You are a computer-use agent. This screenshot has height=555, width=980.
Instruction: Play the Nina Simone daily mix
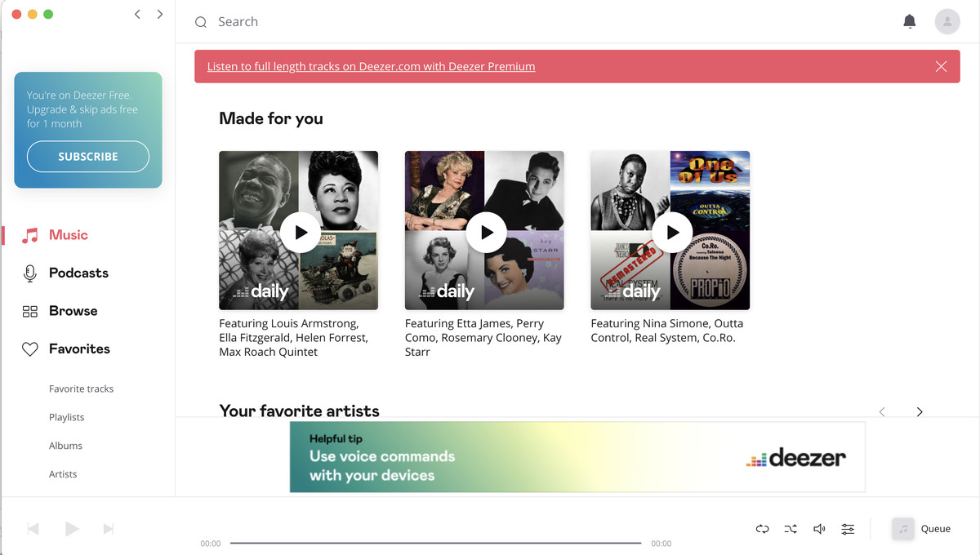673,233
